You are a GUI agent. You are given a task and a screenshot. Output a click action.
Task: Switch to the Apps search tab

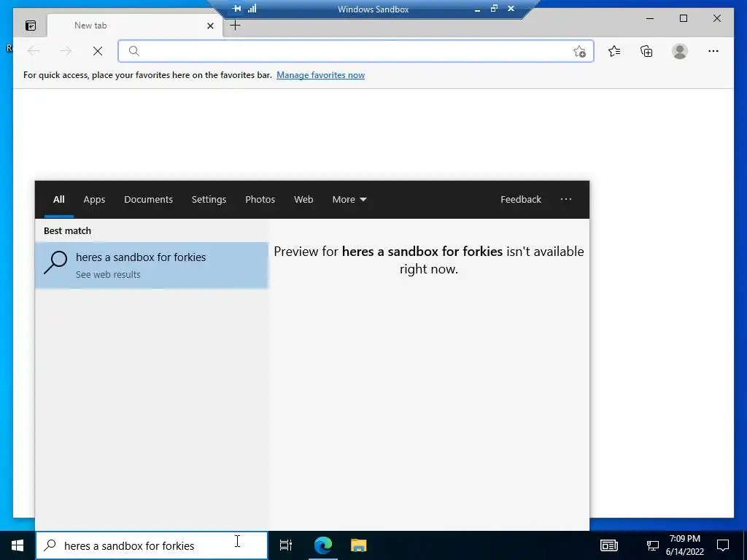(x=94, y=200)
